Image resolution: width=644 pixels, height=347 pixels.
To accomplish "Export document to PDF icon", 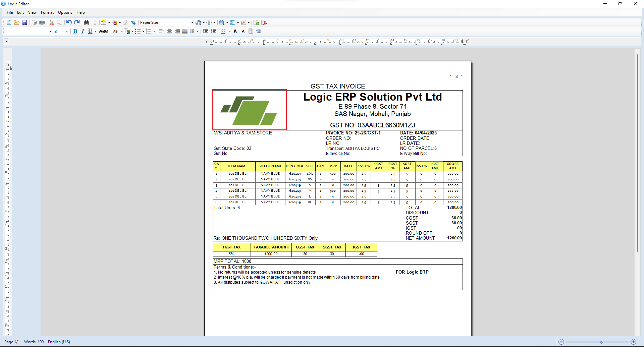I will click(264, 22).
